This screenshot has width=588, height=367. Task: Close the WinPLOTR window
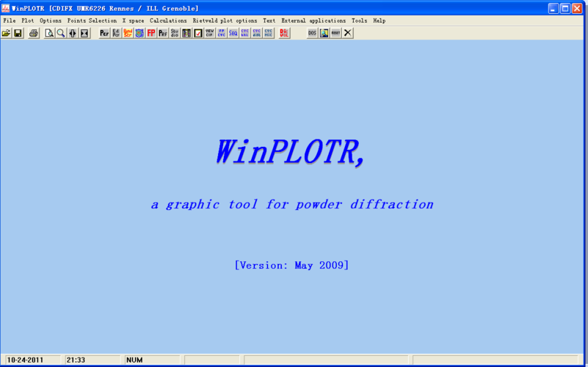pyautogui.click(x=577, y=8)
